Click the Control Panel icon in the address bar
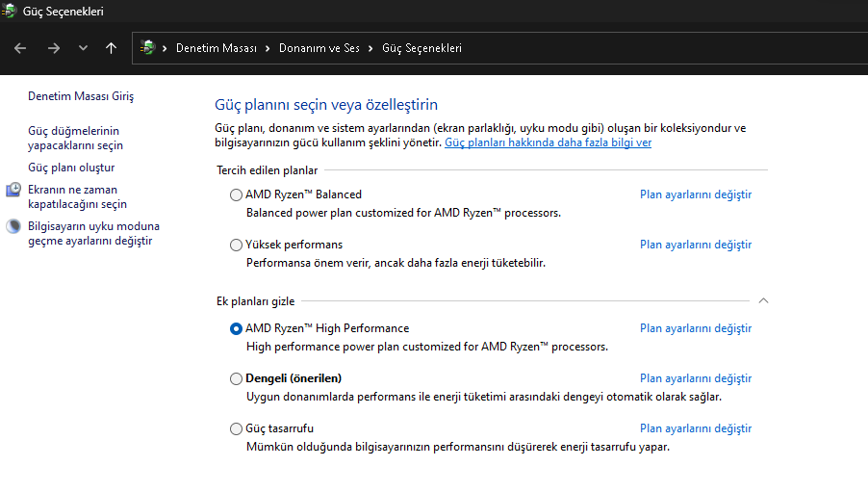 point(147,47)
